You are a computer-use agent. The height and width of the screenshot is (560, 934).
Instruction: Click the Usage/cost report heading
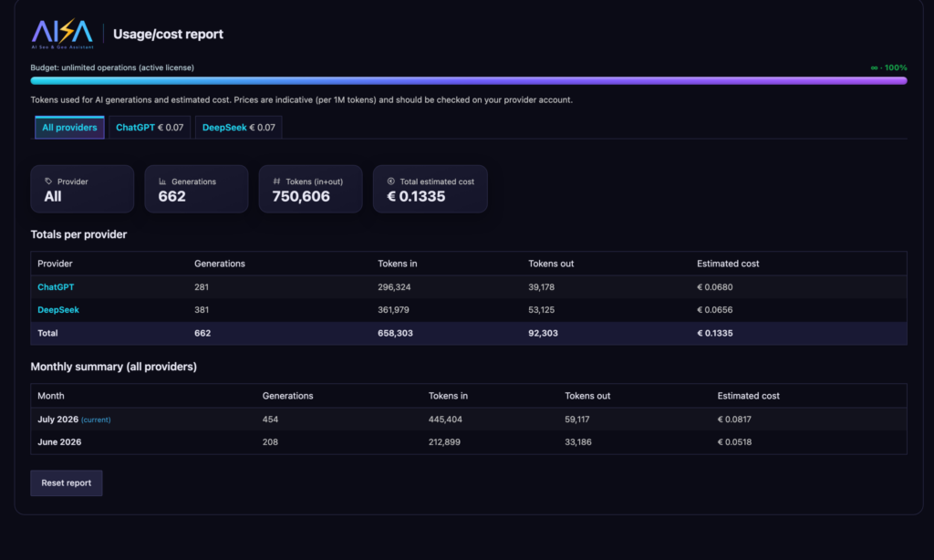pos(168,34)
